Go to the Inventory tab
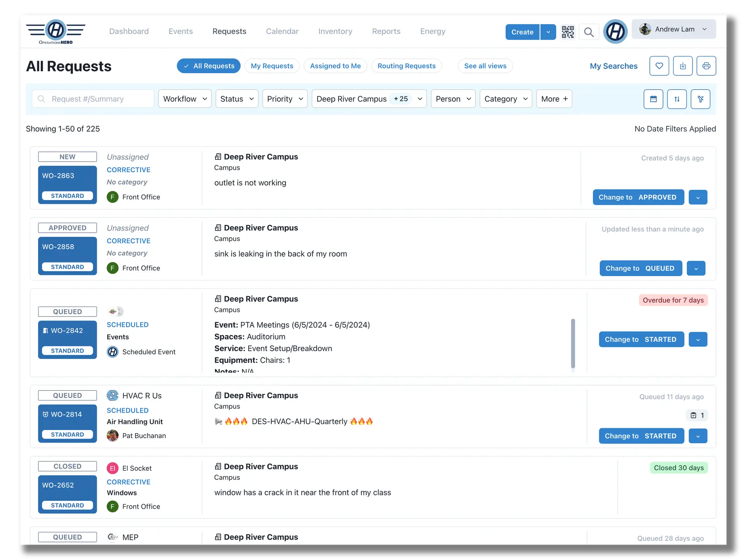This screenshot has height=560, width=747. (x=335, y=31)
